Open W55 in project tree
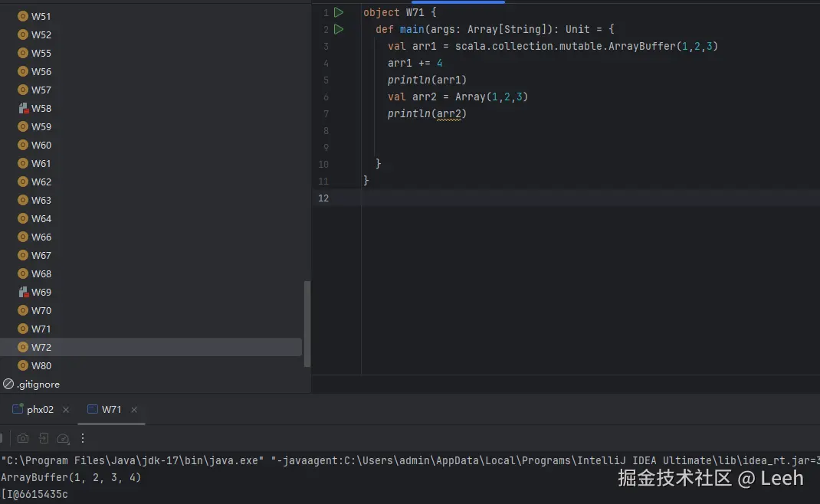The image size is (820, 504). point(41,54)
